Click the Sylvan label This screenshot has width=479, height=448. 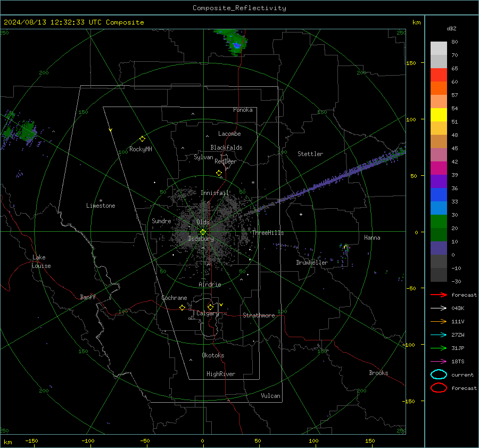click(203, 157)
